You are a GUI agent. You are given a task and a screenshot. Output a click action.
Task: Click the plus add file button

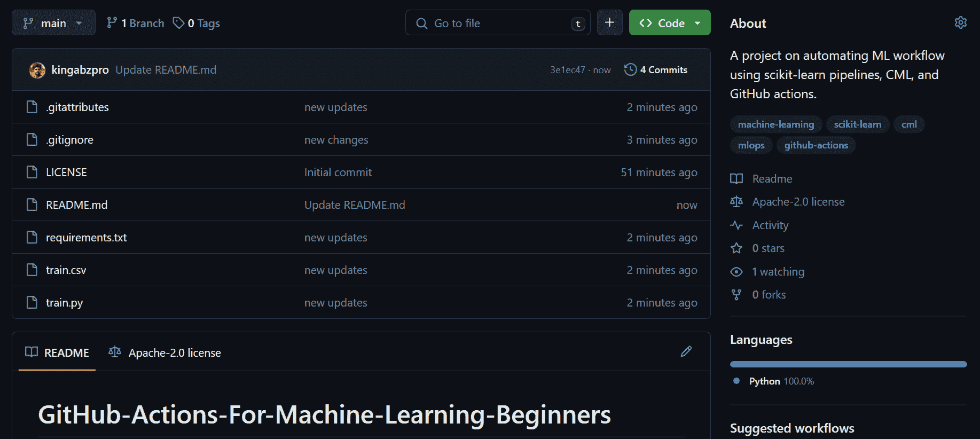[x=609, y=23]
